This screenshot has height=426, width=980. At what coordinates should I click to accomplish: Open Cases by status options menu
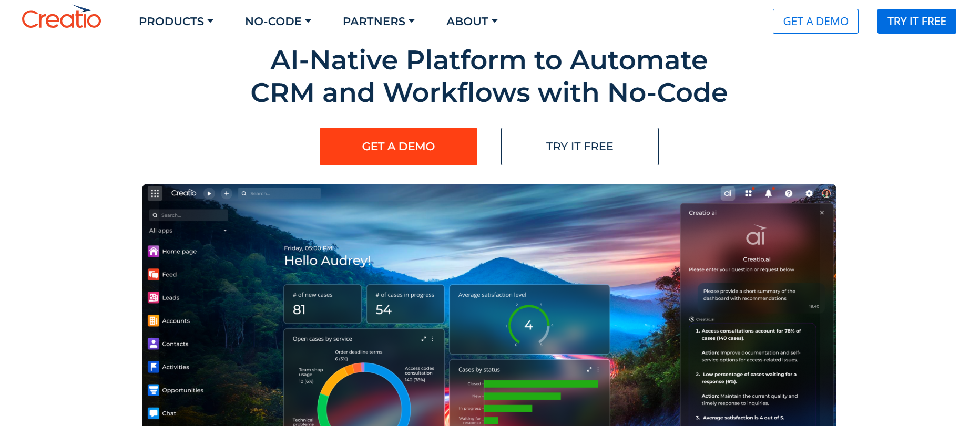pos(598,369)
